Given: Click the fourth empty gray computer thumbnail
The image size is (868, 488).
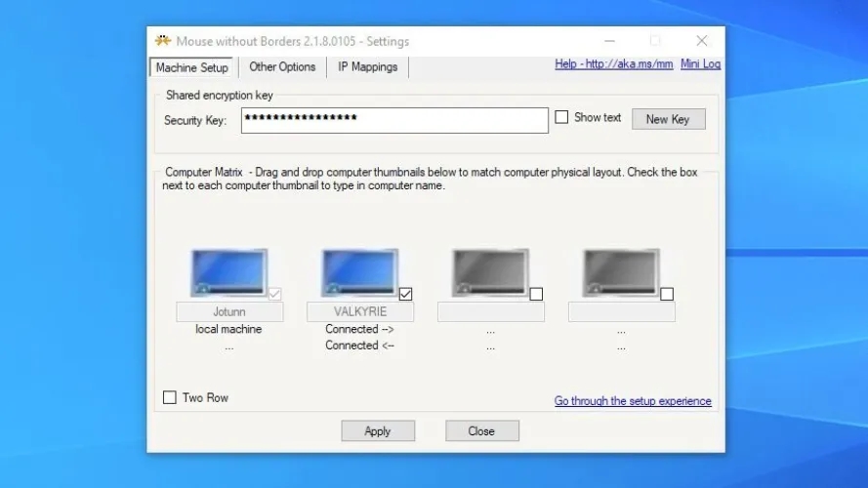Looking at the screenshot, I should coord(619,272).
